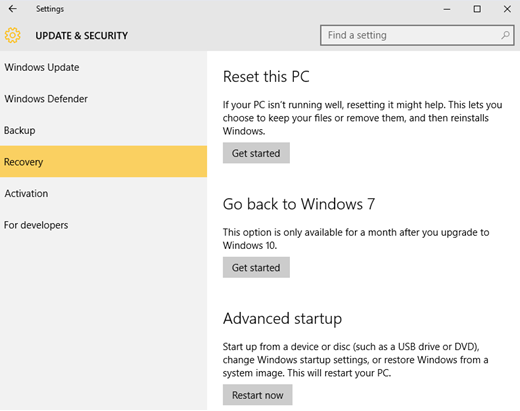Open Activation settings page

click(103, 193)
